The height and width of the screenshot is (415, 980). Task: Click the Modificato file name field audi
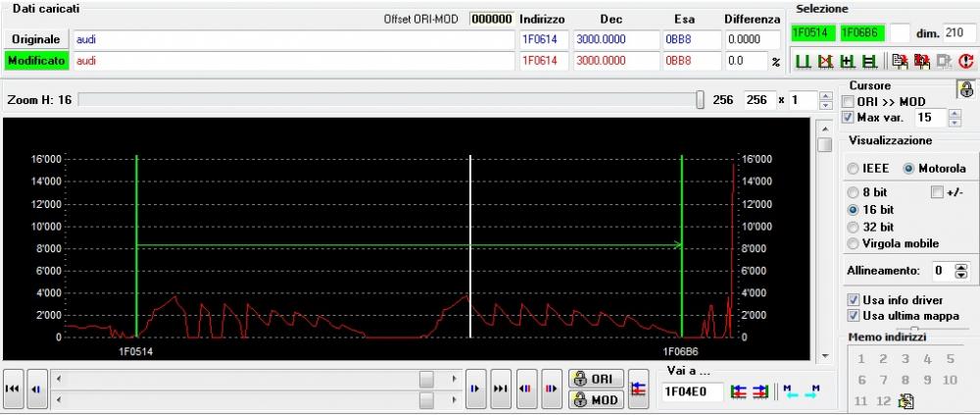tap(293, 61)
